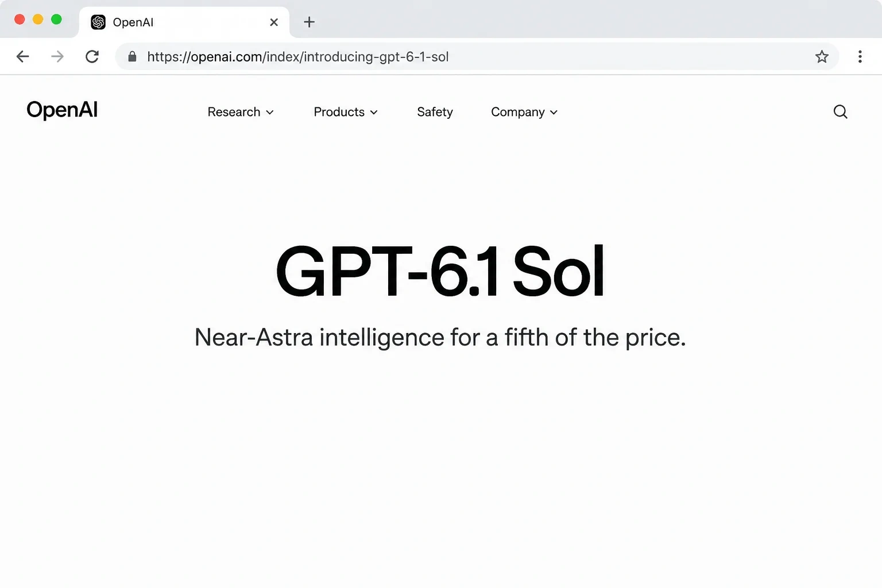Expand the Research dropdown menu
882x588 pixels.
tap(241, 112)
